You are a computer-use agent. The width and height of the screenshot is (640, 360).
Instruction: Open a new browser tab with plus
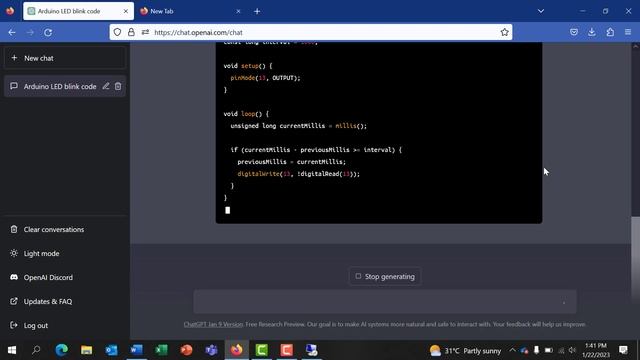point(257,11)
